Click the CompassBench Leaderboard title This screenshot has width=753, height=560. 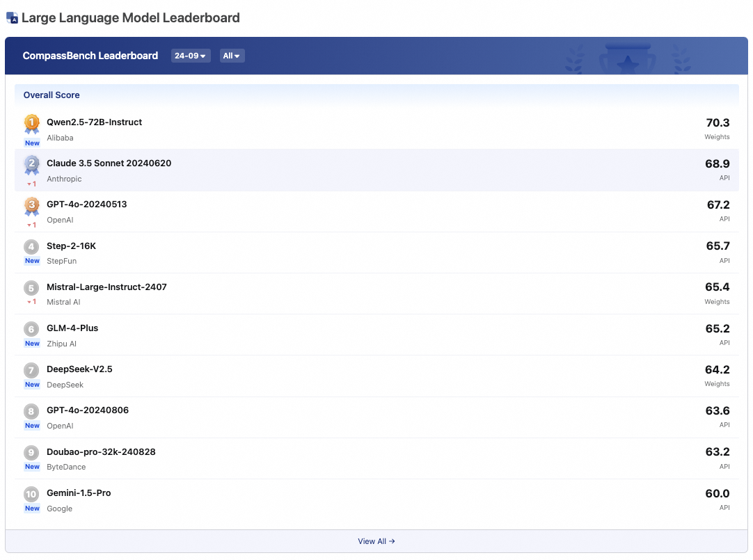(x=90, y=56)
